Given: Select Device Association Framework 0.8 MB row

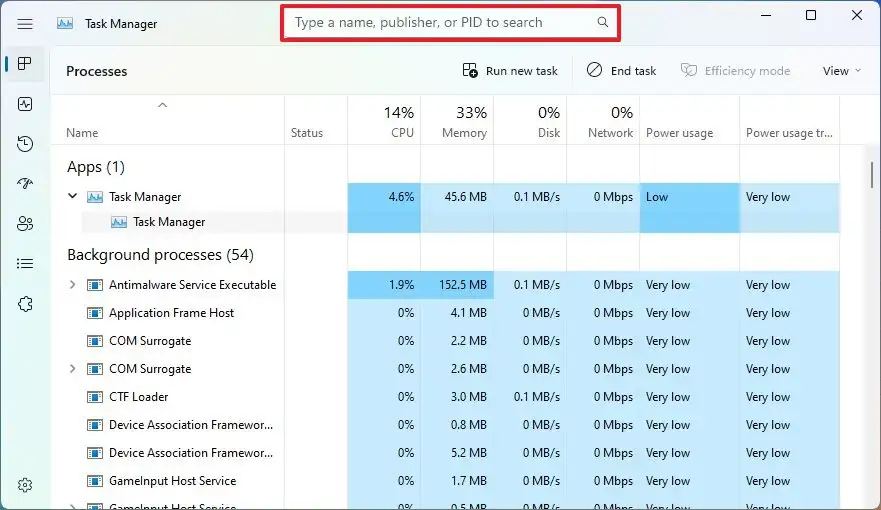Looking at the screenshot, I should pos(445,425).
